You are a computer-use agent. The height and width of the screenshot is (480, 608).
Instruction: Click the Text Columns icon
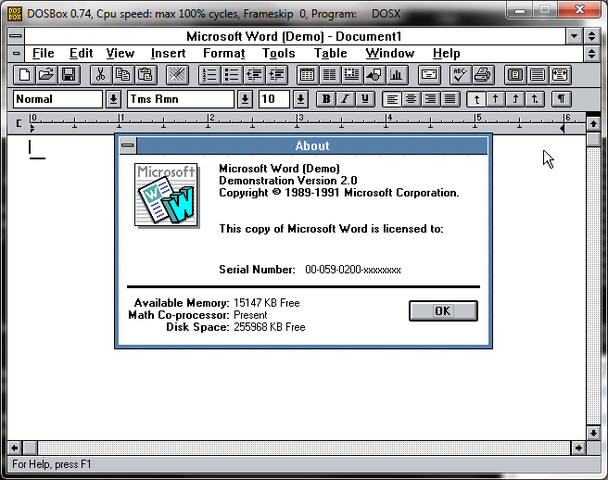(330, 75)
